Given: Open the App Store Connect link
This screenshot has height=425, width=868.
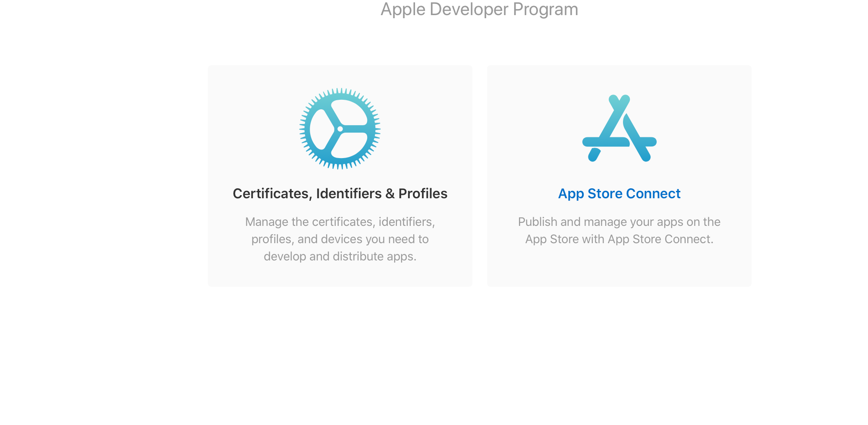Looking at the screenshot, I should point(620,193).
